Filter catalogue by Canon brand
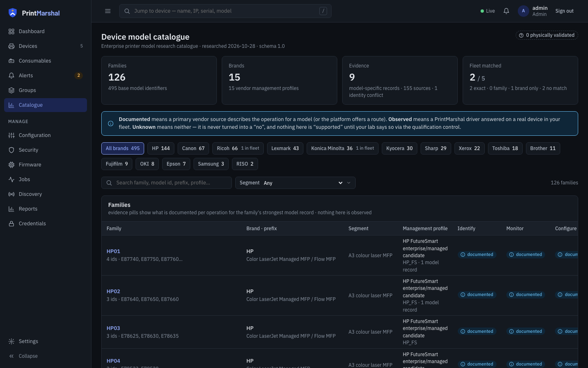This screenshot has width=588, height=368. coord(194,148)
